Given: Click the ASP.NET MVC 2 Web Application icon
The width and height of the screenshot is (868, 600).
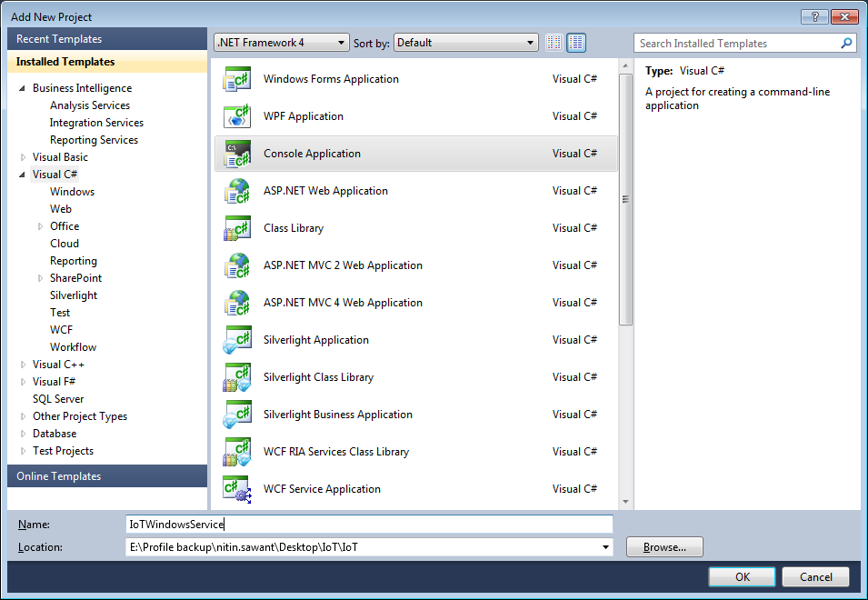Looking at the screenshot, I should pos(237,265).
